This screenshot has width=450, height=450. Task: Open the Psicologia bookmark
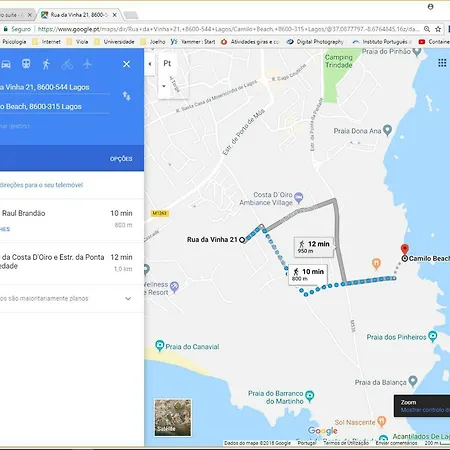pos(14,42)
